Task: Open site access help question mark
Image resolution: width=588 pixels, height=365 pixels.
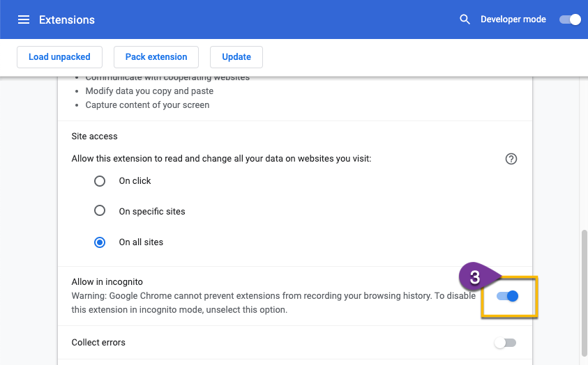Action: 511,159
